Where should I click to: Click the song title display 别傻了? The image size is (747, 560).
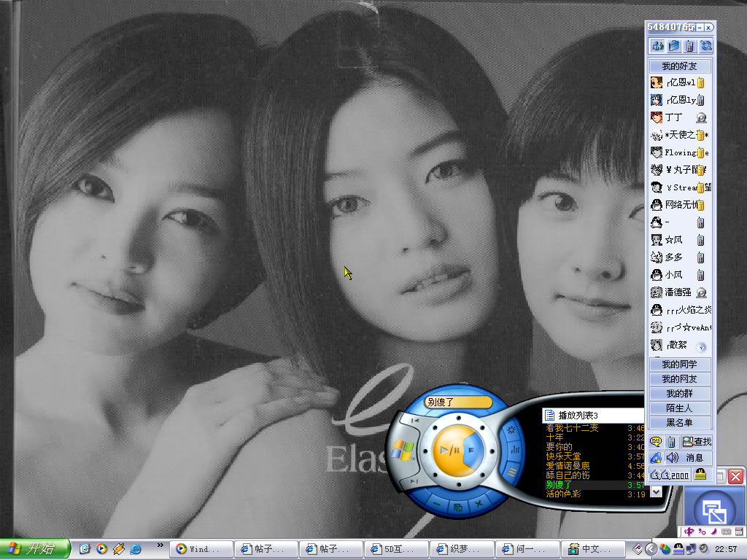point(457,402)
